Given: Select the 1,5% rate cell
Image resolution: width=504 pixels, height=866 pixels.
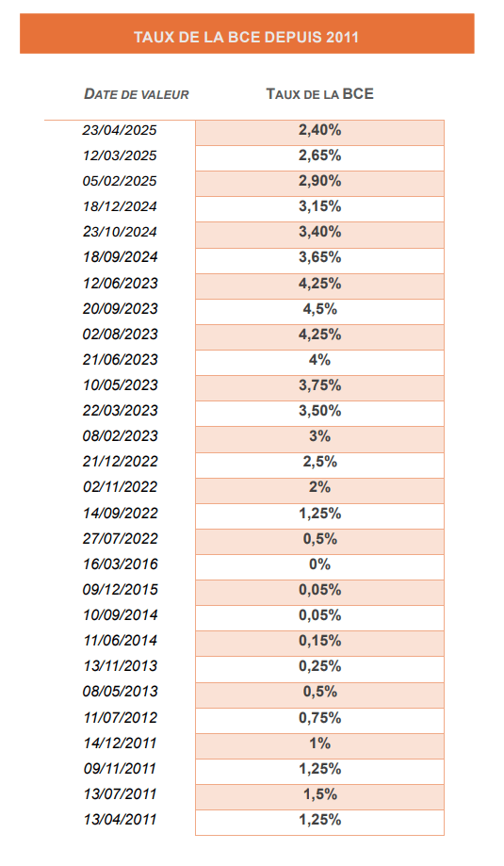Looking at the screenshot, I should point(319,796).
